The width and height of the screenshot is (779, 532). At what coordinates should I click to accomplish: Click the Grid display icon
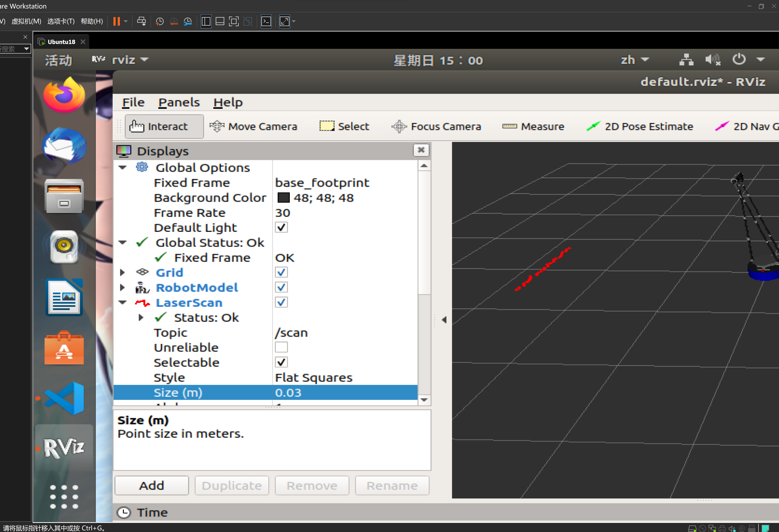pyautogui.click(x=142, y=272)
